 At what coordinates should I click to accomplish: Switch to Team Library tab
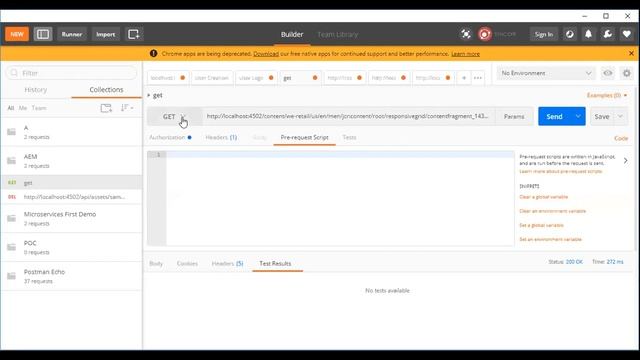[338, 34]
